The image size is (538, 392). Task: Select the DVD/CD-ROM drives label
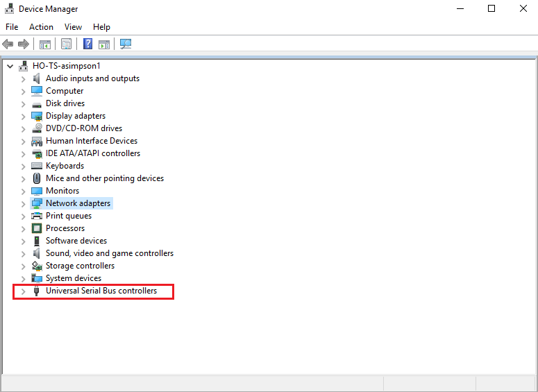[x=84, y=128]
